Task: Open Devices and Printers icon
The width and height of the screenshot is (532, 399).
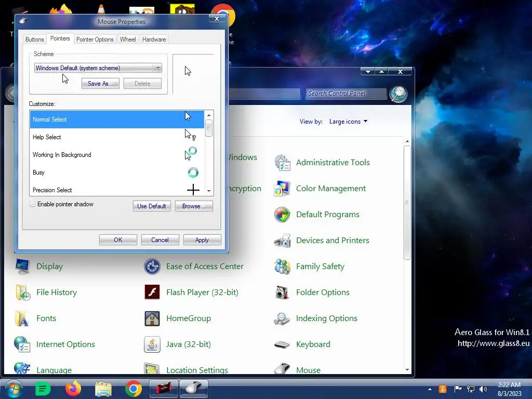Action: point(282,241)
